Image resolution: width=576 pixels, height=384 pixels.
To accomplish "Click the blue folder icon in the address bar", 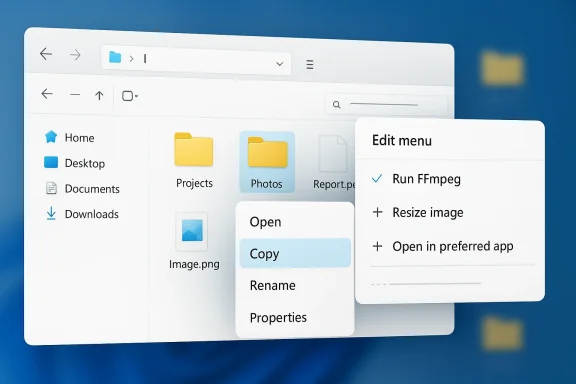I will (115, 57).
